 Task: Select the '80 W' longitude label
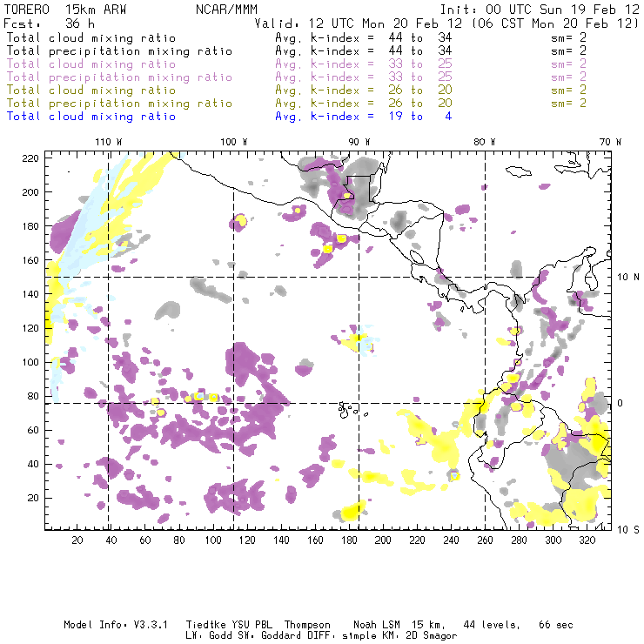click(484, 142)
